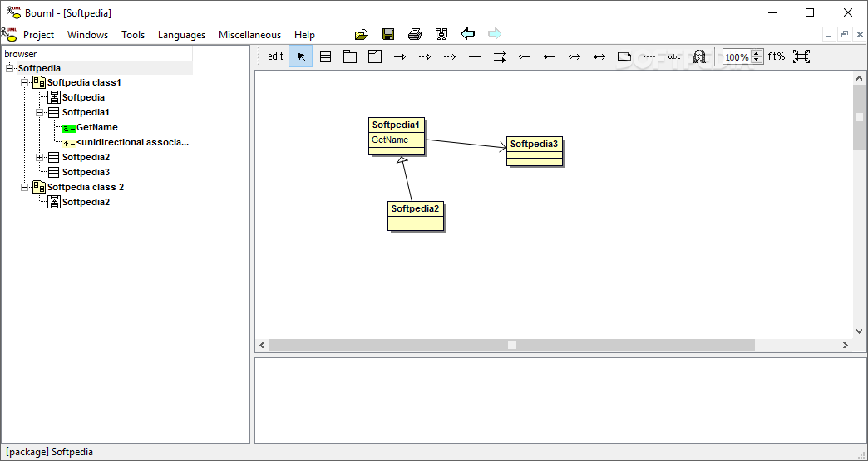Viewport: 868px width, 461px height.
Task: Click the edit button in diagram toolbar
Action: 275,56
